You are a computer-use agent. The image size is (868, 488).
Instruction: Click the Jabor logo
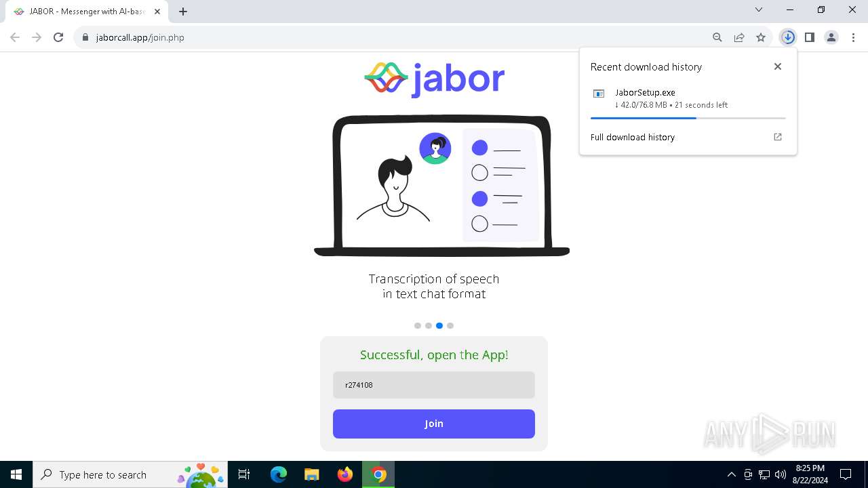click(x=434, y=79)
